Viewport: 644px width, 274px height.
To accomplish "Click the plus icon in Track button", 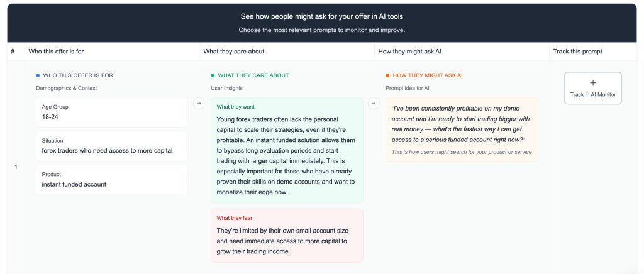I will (592, 83).
